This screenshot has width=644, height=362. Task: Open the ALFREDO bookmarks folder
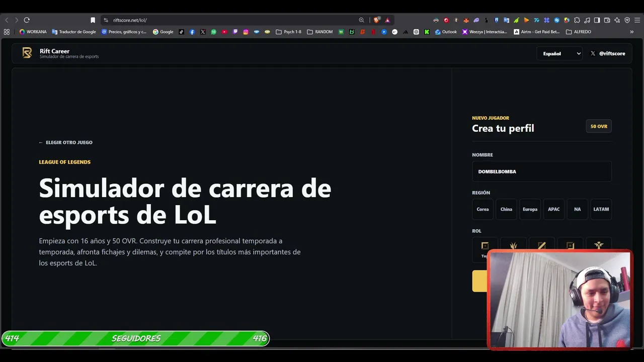point(579,32)
